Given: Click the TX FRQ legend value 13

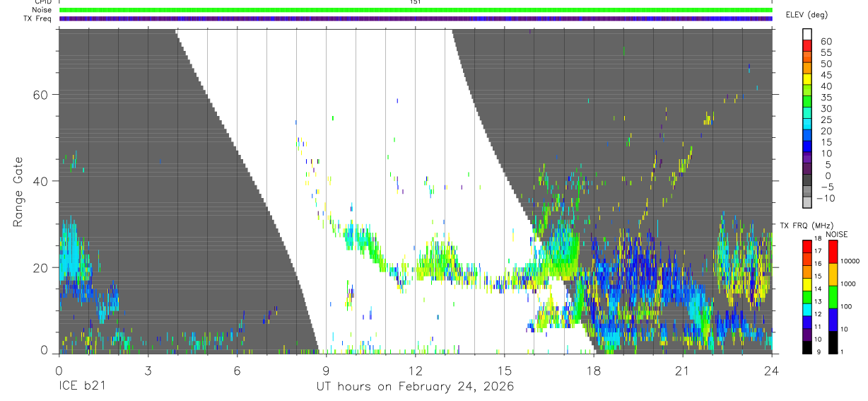Looking at the screenshot, I should (816, 302).
